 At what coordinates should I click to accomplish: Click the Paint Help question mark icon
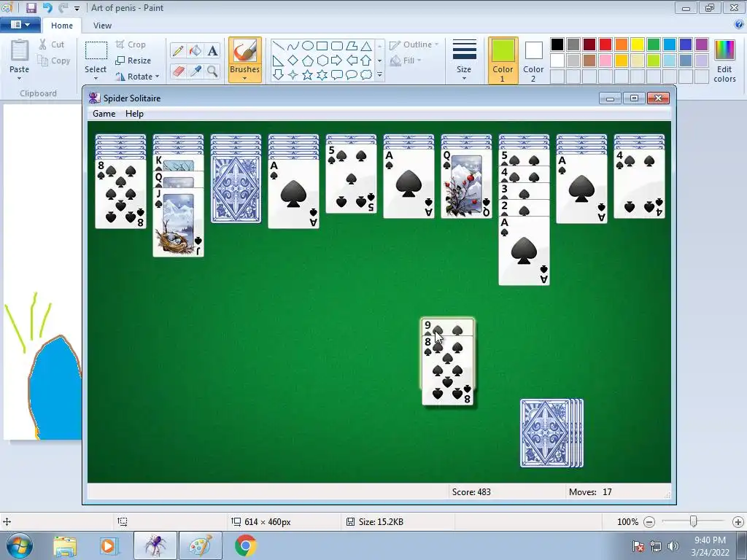point(740,25)
